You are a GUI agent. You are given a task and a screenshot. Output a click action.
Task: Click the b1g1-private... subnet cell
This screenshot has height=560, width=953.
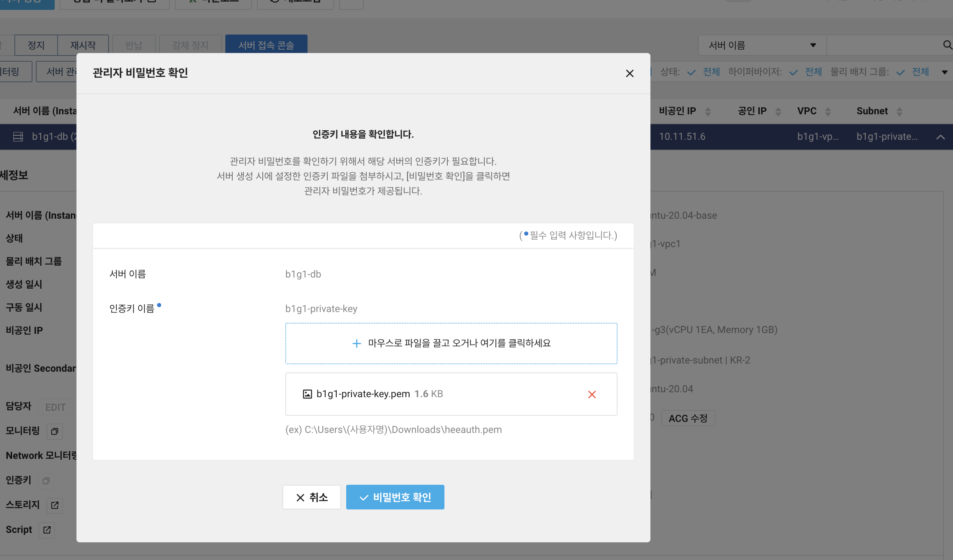coord(887,137)
